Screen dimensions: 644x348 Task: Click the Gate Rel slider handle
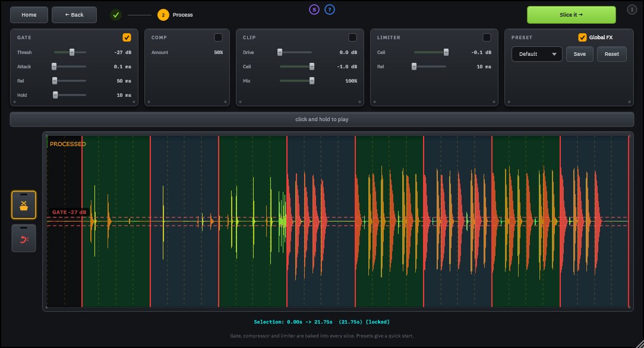coord(55,81)
